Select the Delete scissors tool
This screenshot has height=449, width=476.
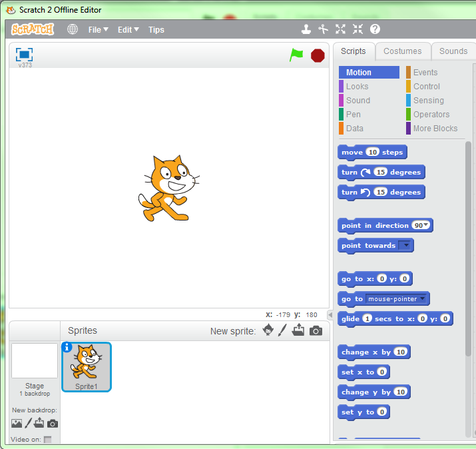click(x=323, y=29)
